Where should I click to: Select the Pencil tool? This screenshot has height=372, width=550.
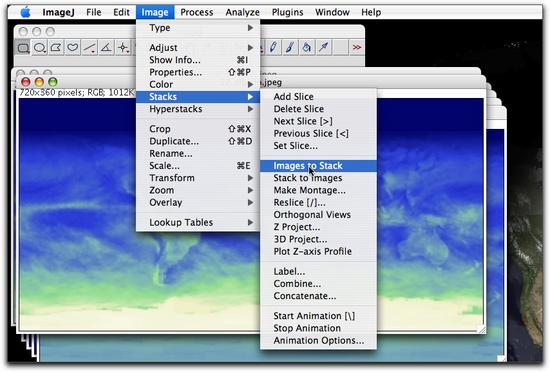(x=273, y=47)
